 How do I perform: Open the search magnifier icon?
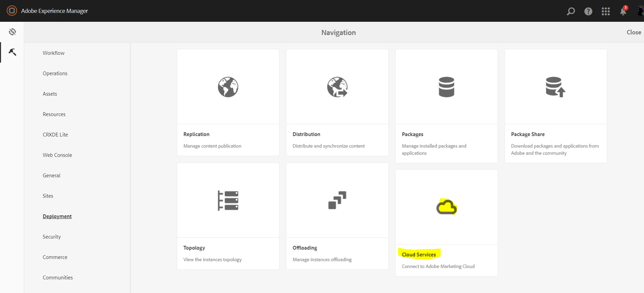click(571, 11)
